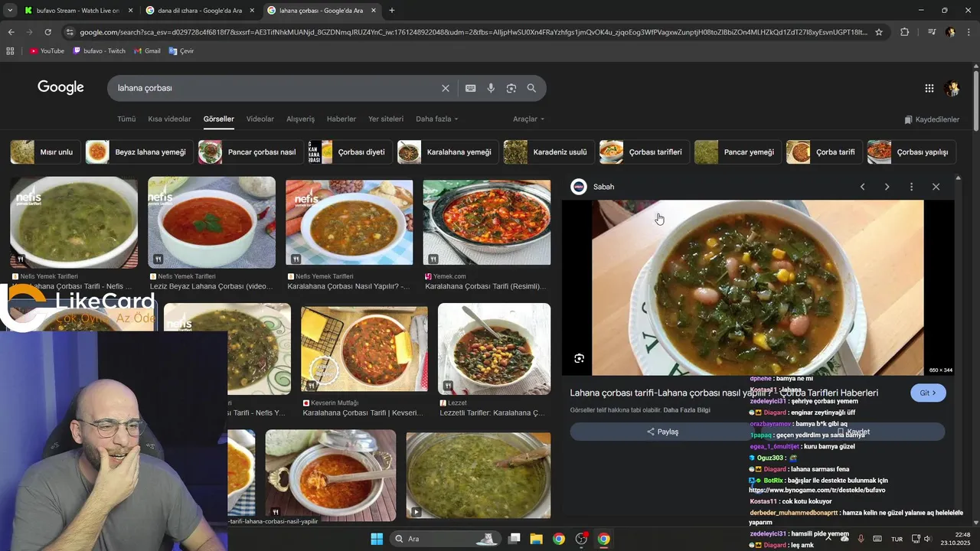Open File Explorer from taskbar
The image size is (980, 551).
[x=537, y=539]
